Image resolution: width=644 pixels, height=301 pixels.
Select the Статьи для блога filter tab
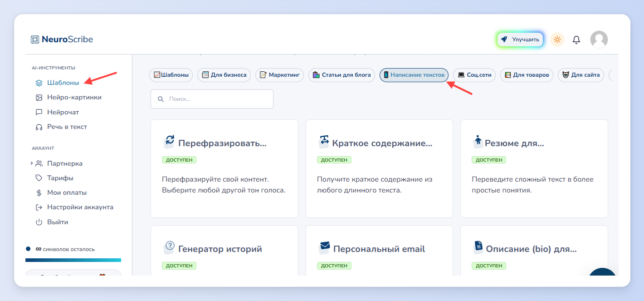[x=342, y=75]
